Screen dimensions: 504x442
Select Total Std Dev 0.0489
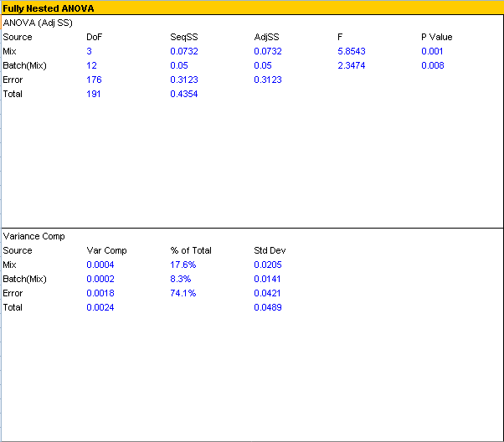click(x=268, y=307)
